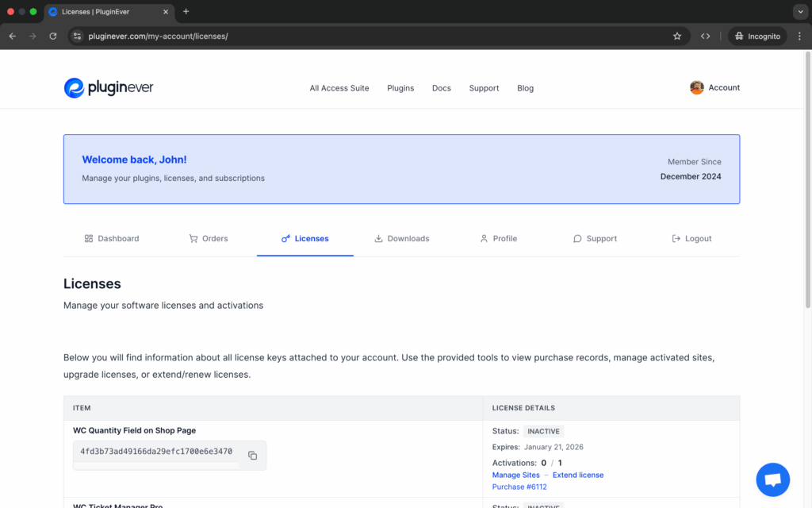Open the Chrome three-dot menu

tap(799, 37)
